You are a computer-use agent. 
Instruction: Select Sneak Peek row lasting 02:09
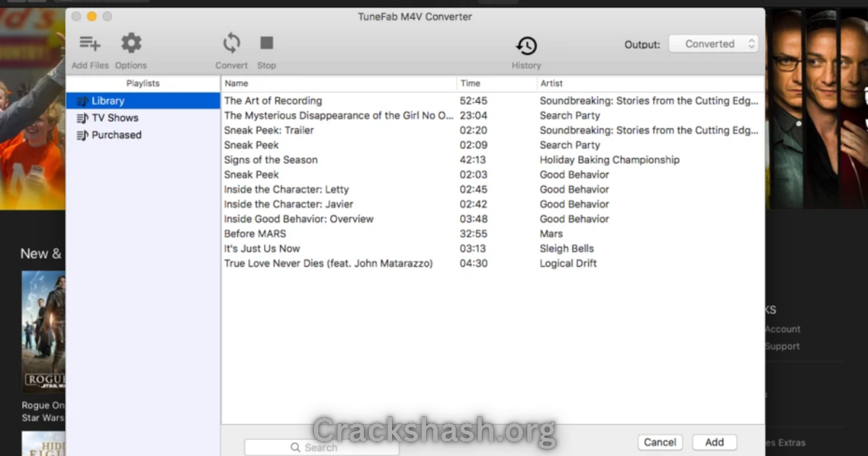click(x=493, y=145)
